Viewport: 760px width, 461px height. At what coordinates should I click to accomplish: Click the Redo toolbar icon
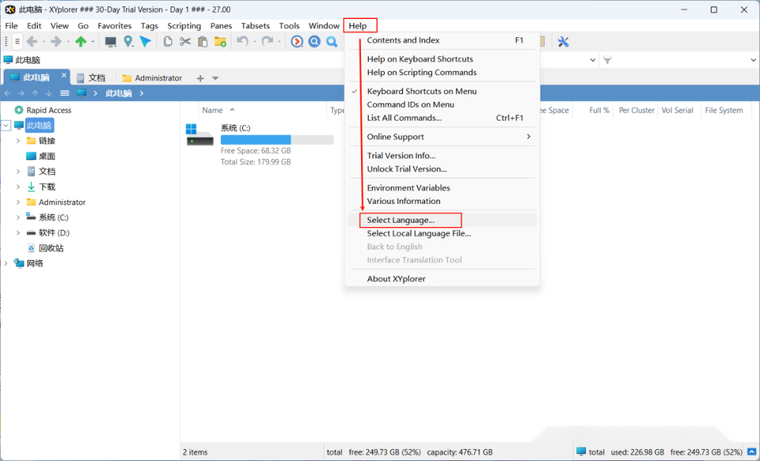pos(268,42)
